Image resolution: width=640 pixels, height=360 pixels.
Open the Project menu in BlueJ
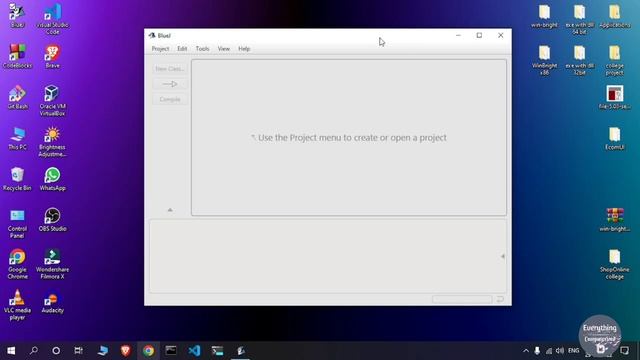pyautogui.click(x=160, y=49)
